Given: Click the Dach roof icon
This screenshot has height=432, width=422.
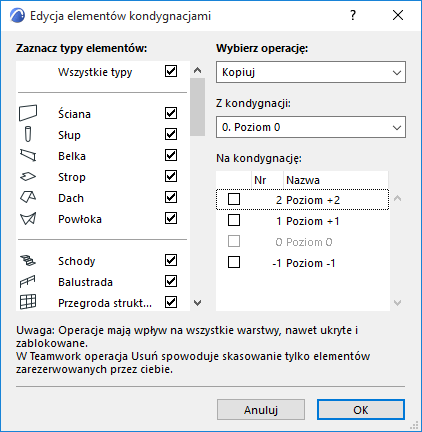Looking at the screenshot, I should (x=28, y=197).
